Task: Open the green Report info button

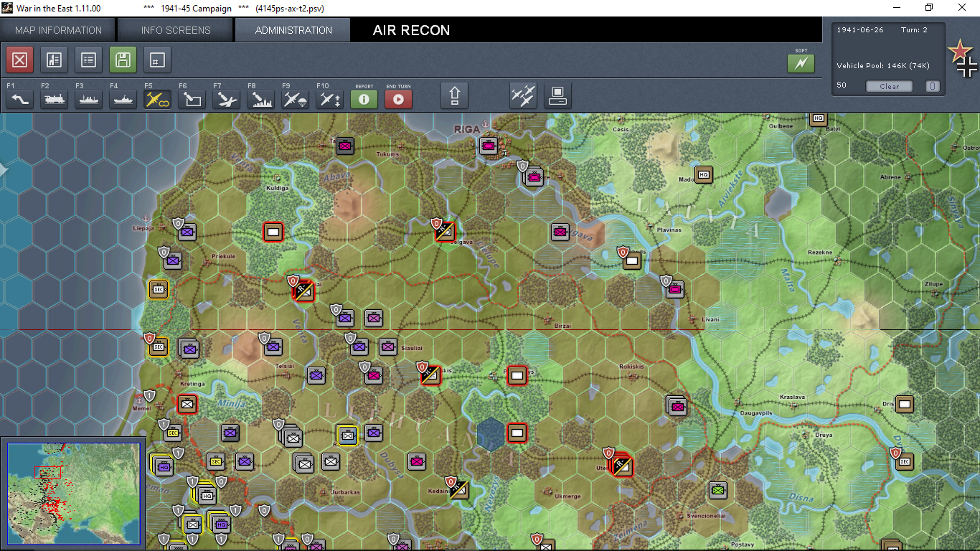Action: pos(364,99)
